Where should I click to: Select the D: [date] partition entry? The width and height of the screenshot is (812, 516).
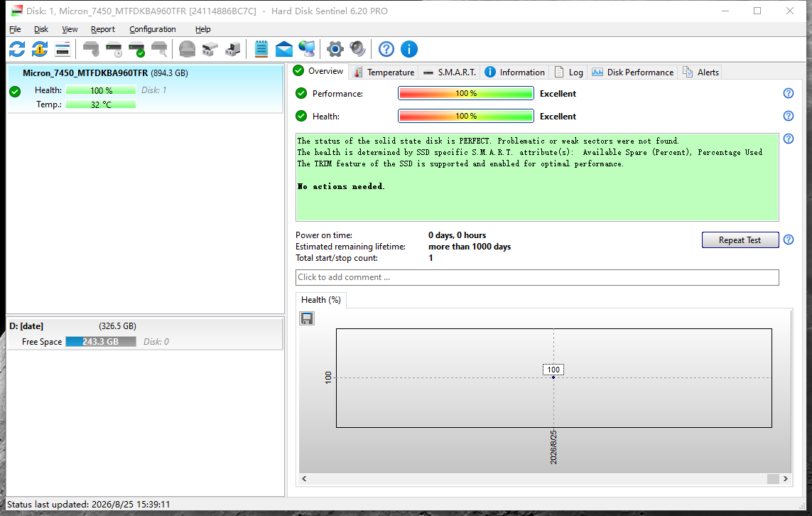point(145,333)
